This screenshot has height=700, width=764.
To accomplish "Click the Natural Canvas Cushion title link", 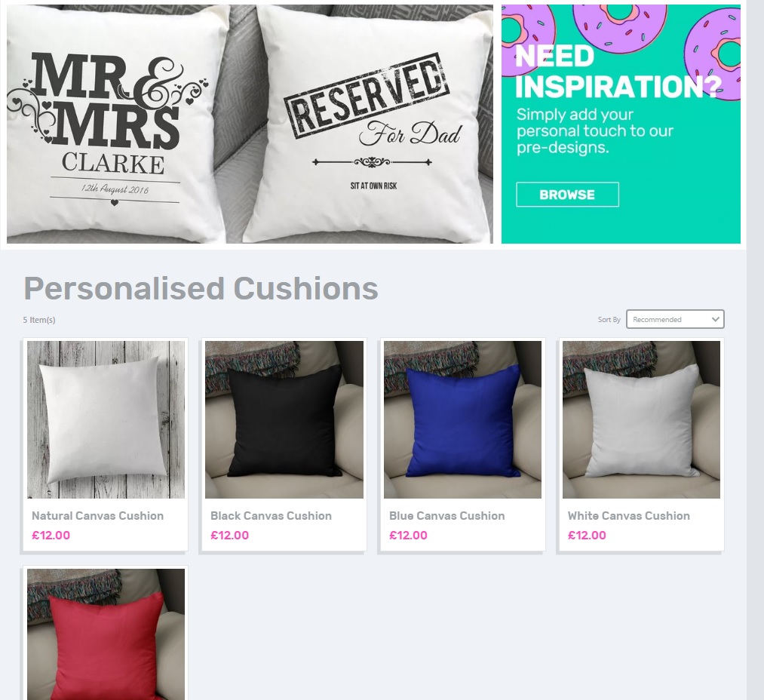I will (97, 516).
